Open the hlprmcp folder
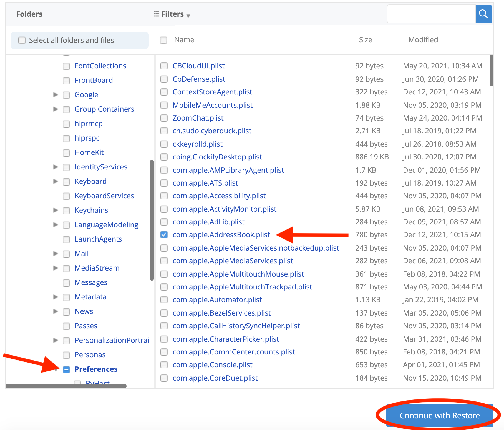 [89, 124]
